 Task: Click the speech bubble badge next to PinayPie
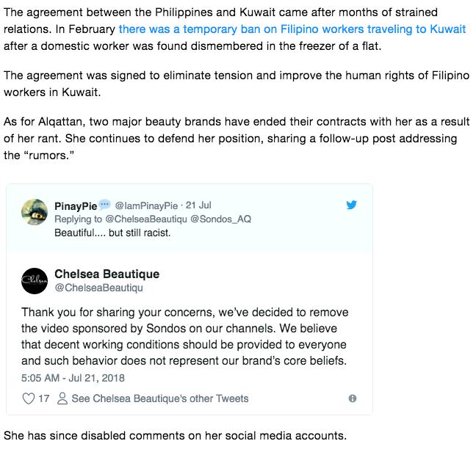coord(105,205)
